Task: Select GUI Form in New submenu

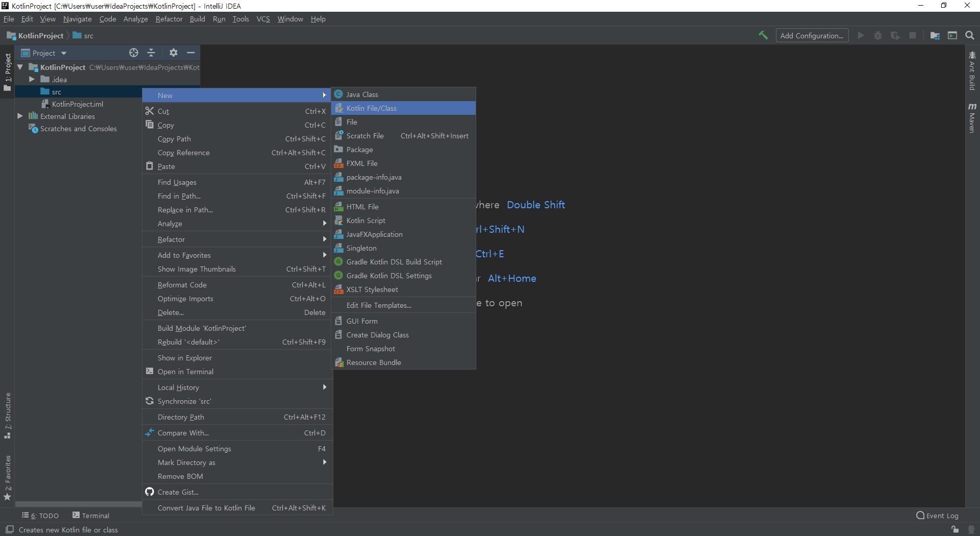Action: click(403, 321)
